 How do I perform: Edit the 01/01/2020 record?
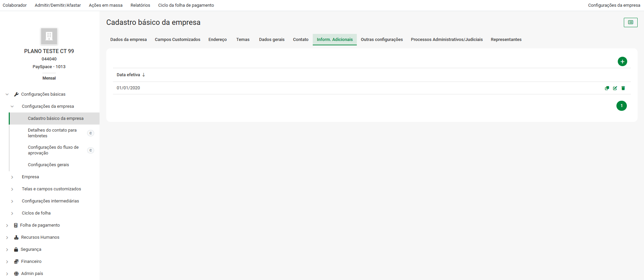[615, 88]
